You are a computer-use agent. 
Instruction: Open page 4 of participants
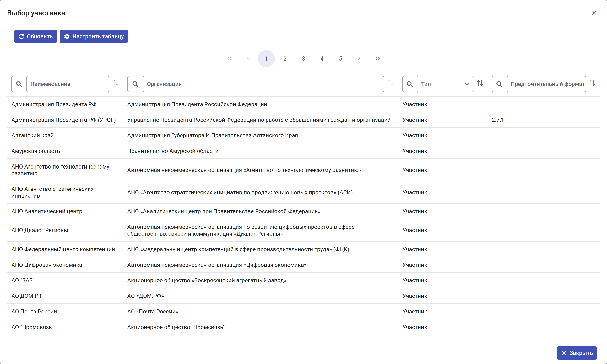tap(322, 58)
